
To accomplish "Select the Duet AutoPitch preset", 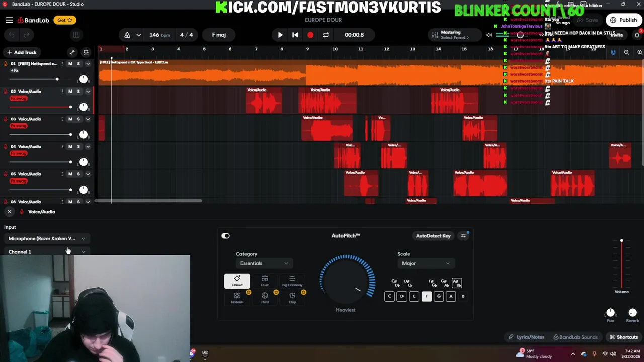I will coord(265,281).
